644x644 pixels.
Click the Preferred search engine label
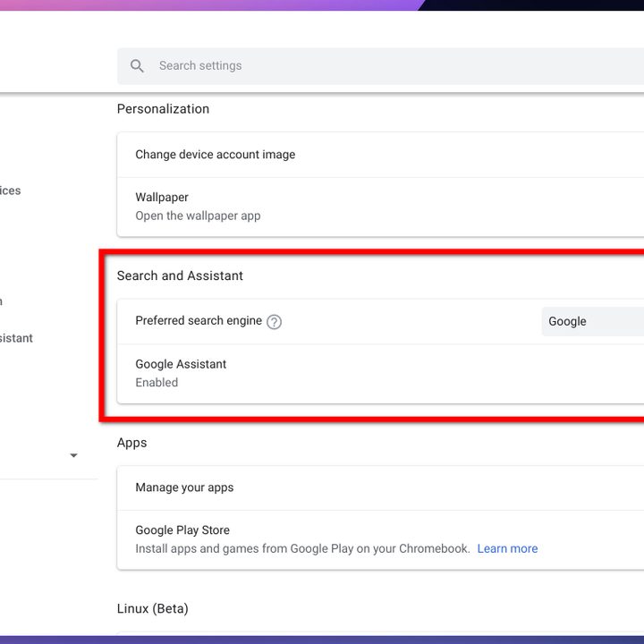[x=199, y=320]
